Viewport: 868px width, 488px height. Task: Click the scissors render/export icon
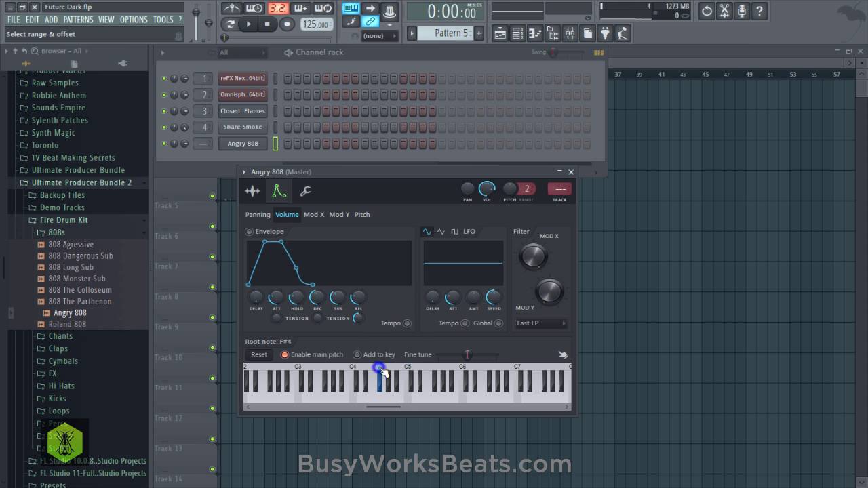point(724,11)
